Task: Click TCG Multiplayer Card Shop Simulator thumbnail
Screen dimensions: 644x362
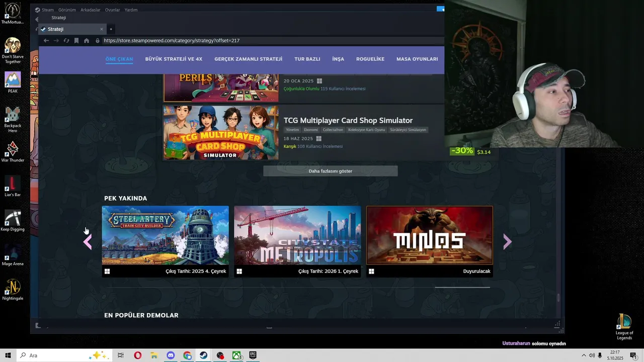Action: (x=220, y=133)
